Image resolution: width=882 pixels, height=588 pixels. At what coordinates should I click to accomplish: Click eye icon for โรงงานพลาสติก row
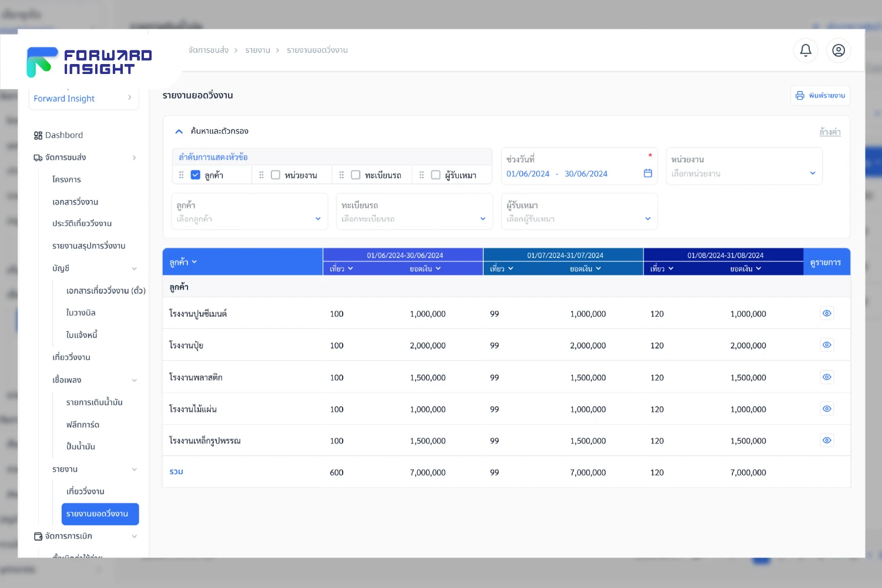[x=826, y=377]
